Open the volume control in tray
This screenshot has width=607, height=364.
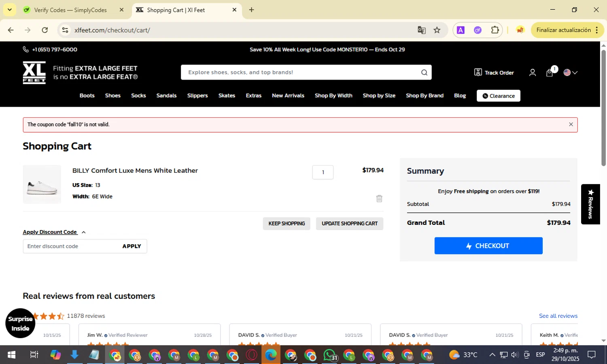coord(515,355)
